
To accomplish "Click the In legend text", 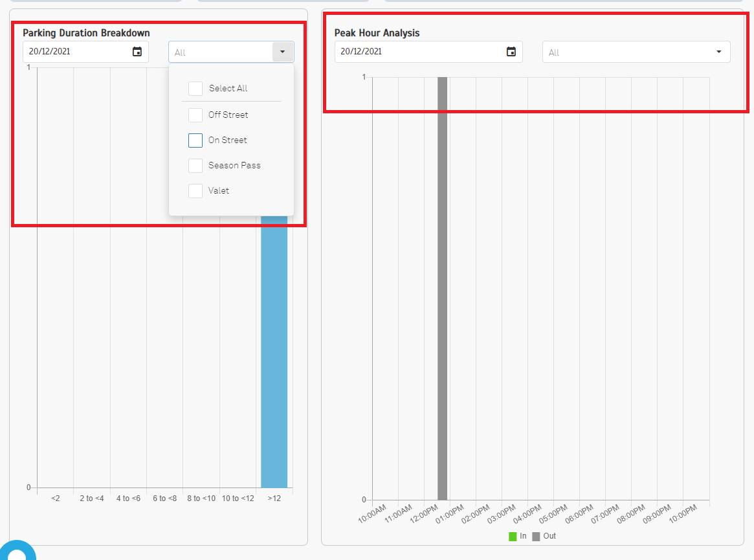I will click(523, 536).
